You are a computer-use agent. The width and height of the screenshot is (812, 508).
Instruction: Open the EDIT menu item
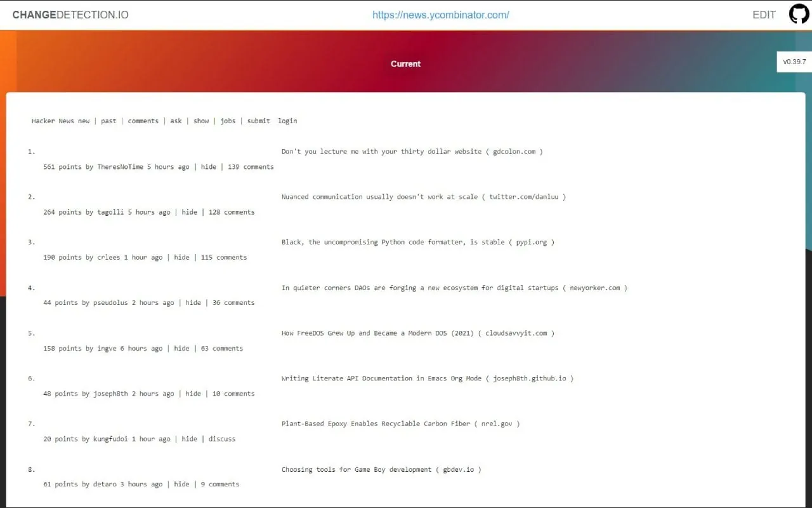point(764,15)
